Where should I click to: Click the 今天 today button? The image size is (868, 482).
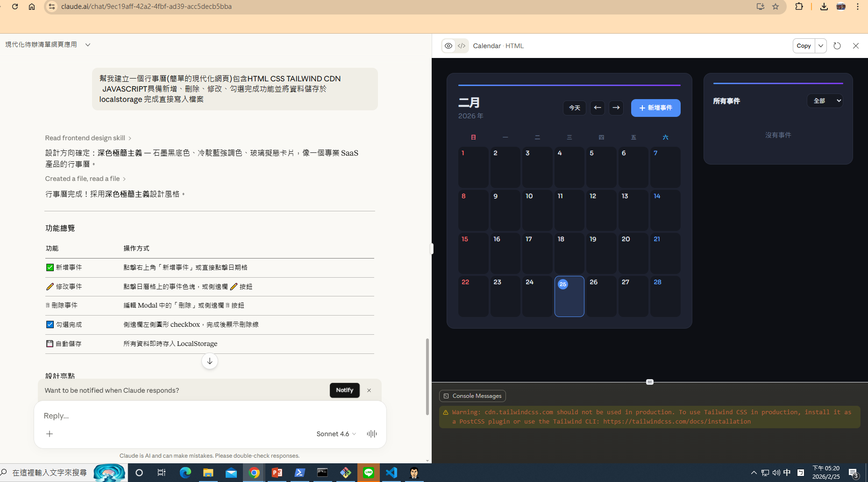[x=574, y=108]
